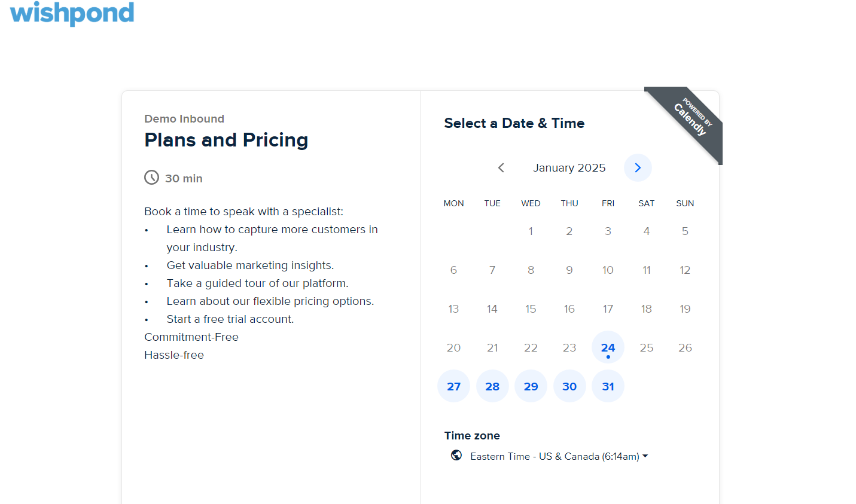
Task: Pick January 30 from available dates
Action: click(569, 386)
